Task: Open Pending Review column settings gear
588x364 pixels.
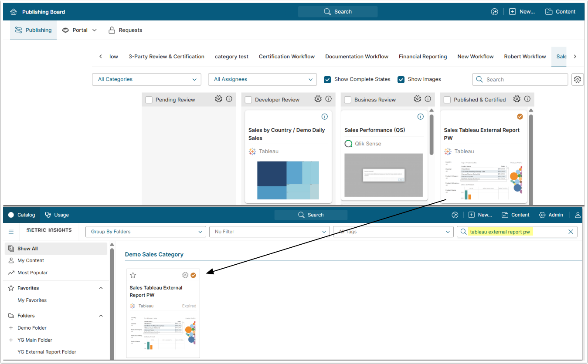Action: 218,99
